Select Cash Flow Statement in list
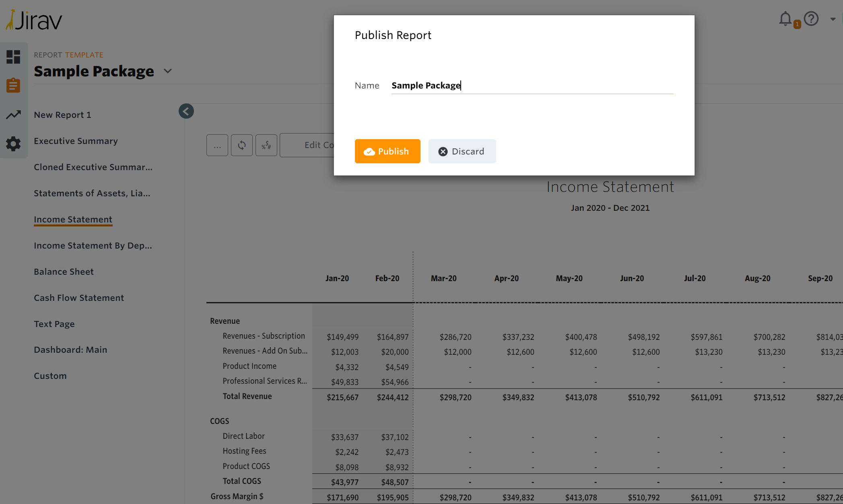This screenshot has width=843, height=504. (x=79, y=298)
